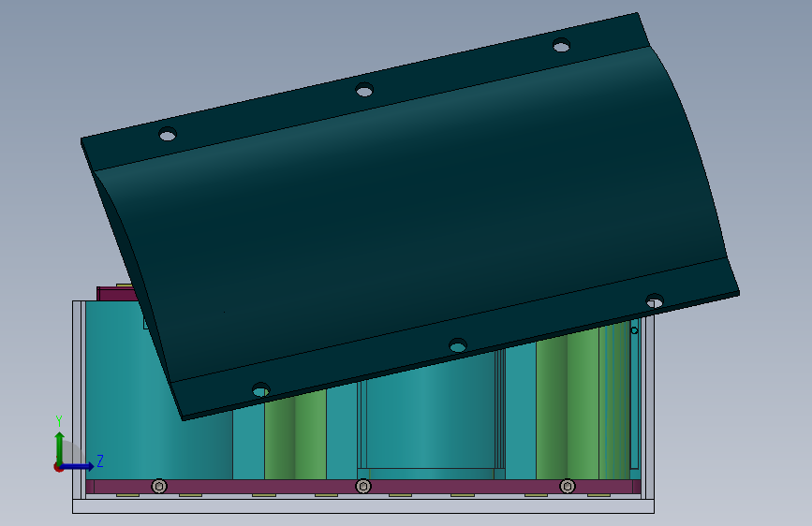Select the maroon bar holding the screws
812x526 pixels.
(363, 487)
